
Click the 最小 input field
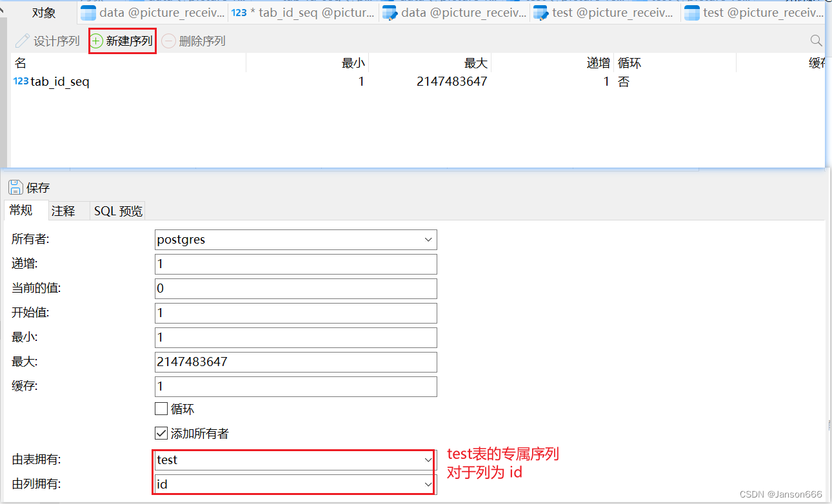coord(296,338)
